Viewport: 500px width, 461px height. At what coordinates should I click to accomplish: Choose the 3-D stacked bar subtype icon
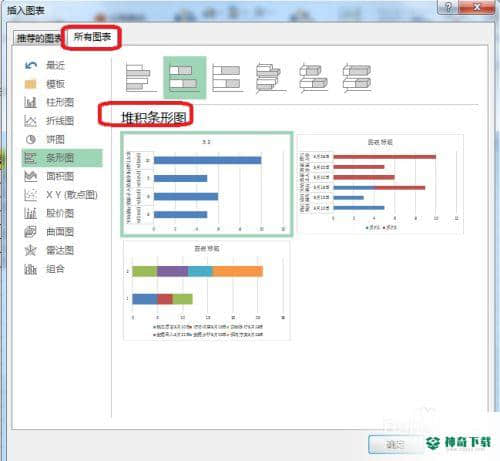[x=314, y=78]
